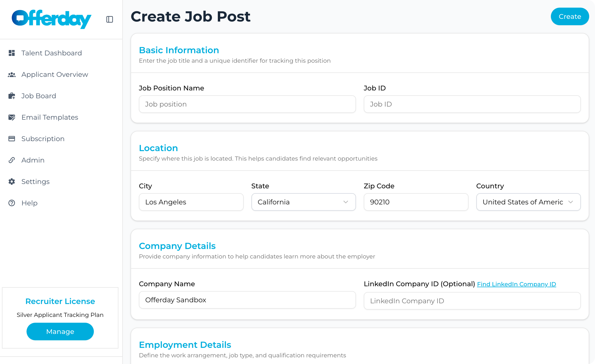This screenshot has height=364, width=595.
Task: Select the Applicant Overview people icon
Action: [x=12, y=74]
